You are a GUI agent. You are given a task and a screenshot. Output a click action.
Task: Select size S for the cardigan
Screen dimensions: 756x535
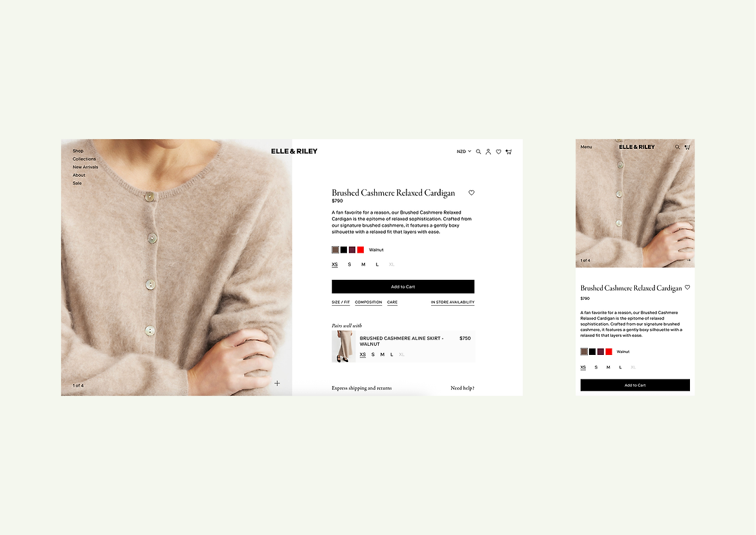coord(350,264)
